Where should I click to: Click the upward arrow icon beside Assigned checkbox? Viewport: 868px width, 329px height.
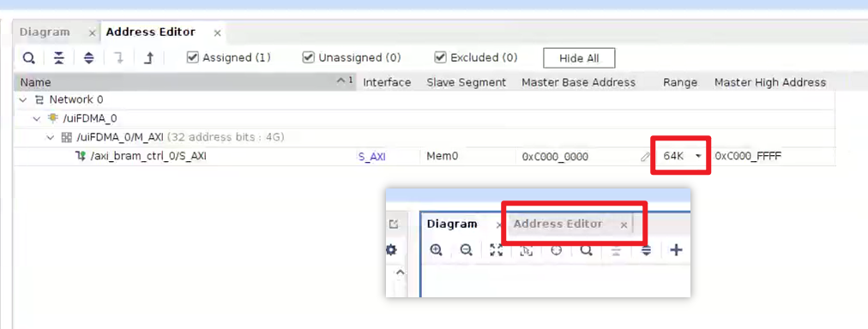(x=148, y=57)
